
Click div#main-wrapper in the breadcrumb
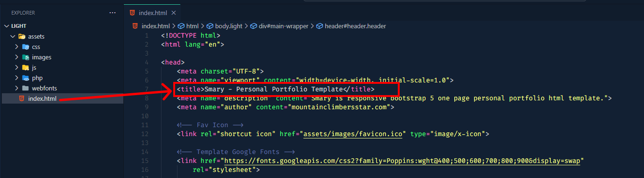point(283,26)
